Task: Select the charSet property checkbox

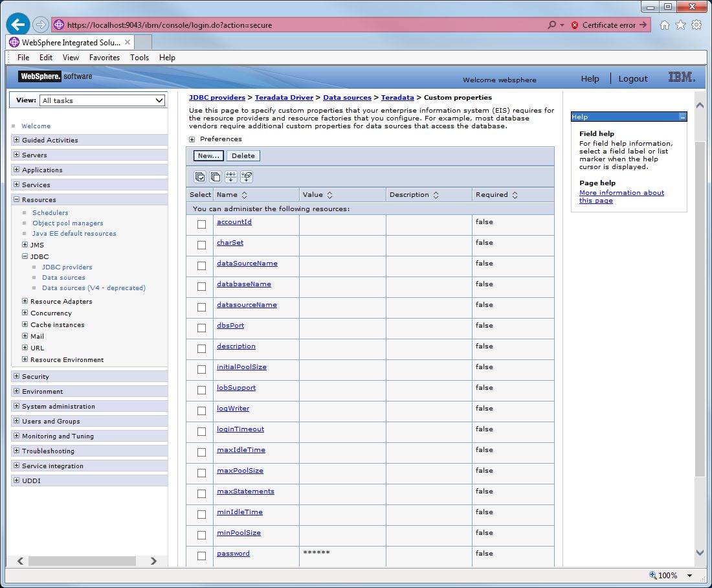Action: click(x=201, y=245)
